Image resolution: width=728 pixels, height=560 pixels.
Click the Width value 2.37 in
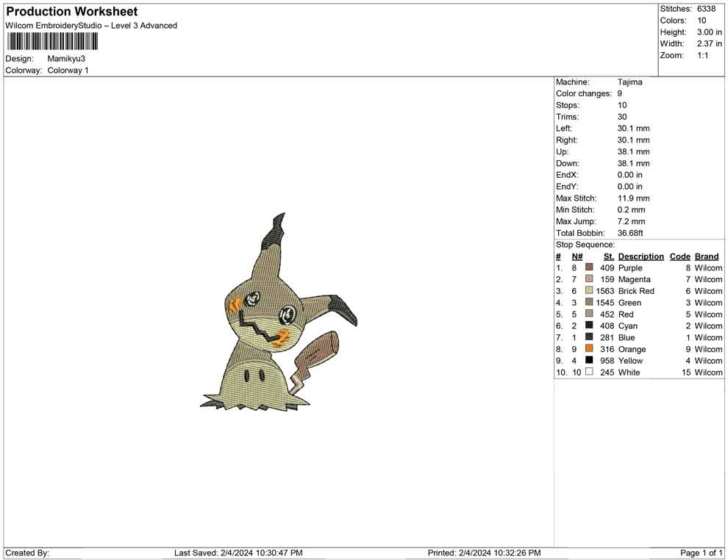click(709, 43)
